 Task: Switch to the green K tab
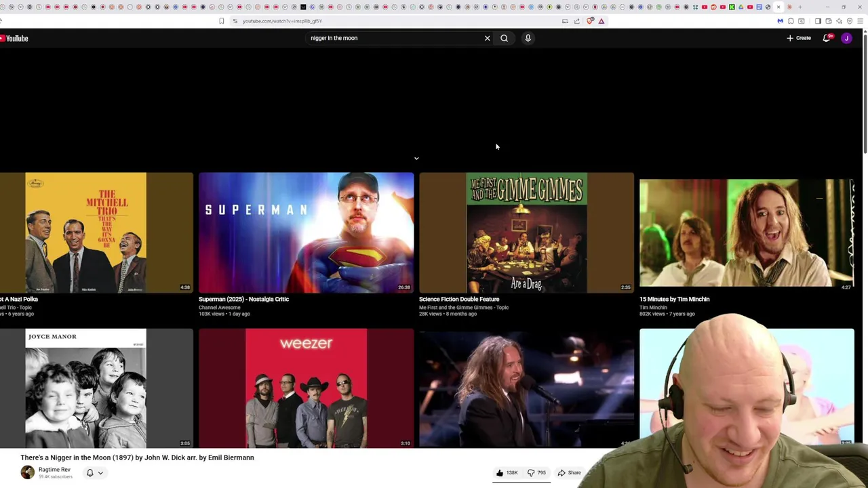tap(732, 7)
